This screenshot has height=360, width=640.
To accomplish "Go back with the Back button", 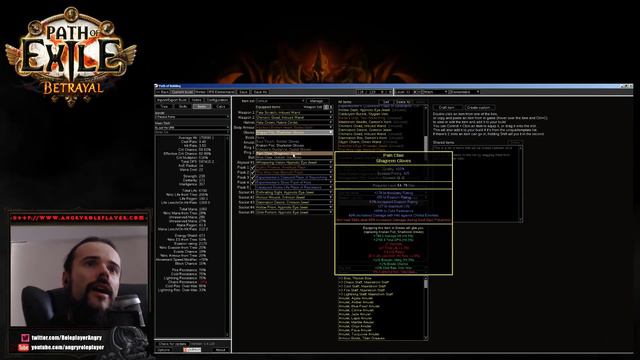I will 162,92.
